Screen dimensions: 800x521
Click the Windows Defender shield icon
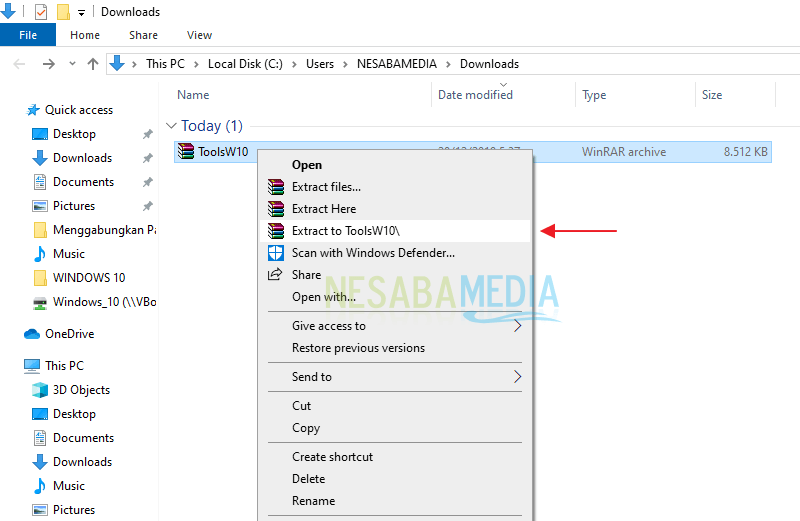(x=276, y=253)
